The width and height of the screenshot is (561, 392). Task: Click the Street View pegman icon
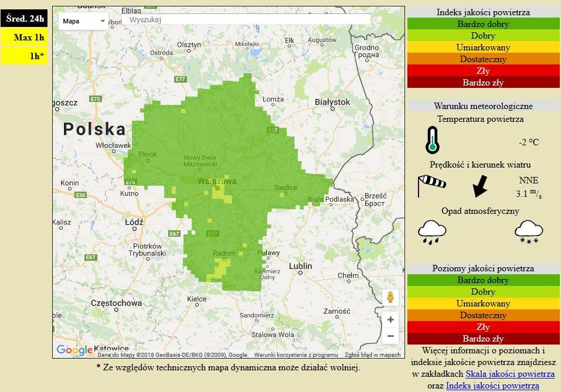[x=390, y=297]
